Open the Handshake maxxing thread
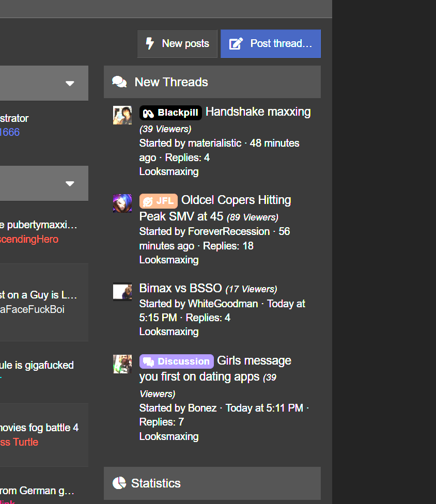436x504 pixels. point(258,112)
